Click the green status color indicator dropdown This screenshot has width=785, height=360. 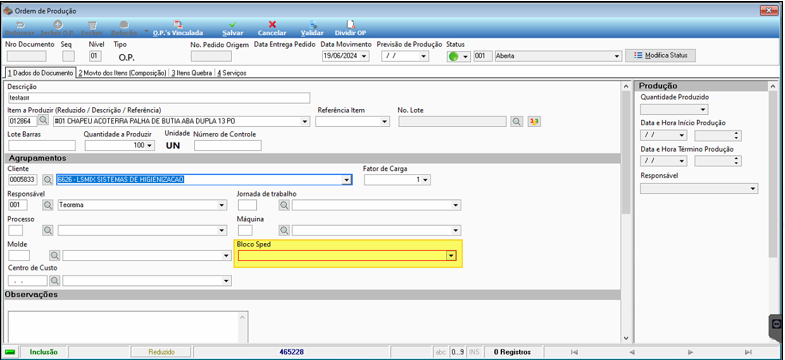[459, 57]
